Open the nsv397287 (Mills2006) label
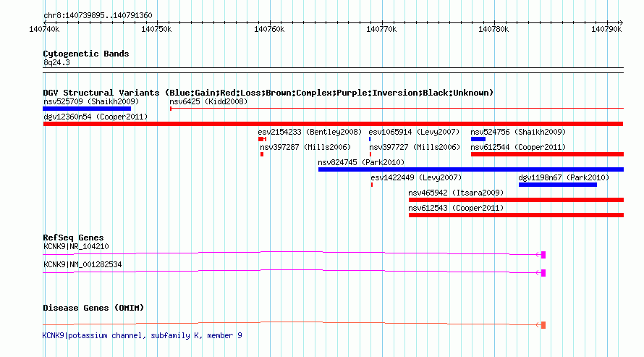Image resolution: width=644 pixels, height=357 pixels. coord(305,147)
